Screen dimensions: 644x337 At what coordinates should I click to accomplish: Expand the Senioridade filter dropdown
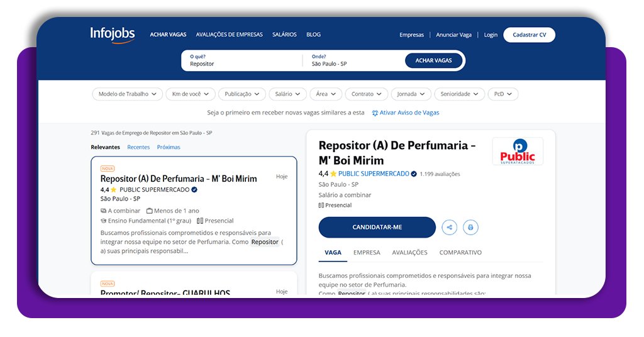tap(459, 94)
